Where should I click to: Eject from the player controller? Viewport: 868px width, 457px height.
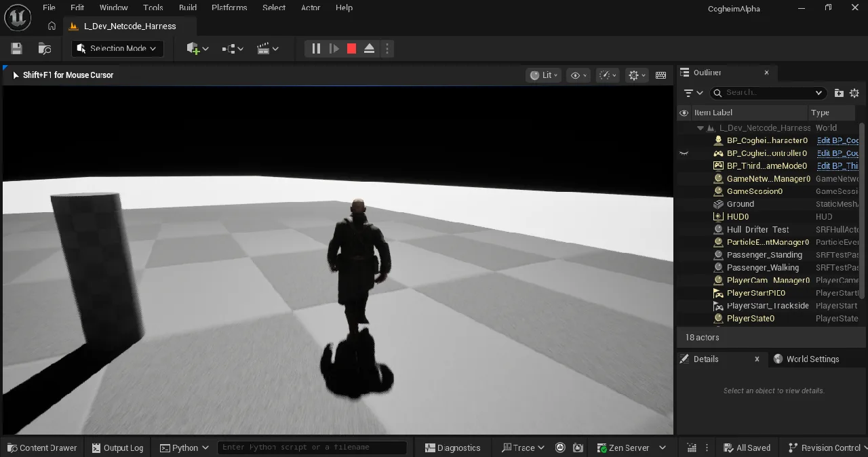point(369,48)
